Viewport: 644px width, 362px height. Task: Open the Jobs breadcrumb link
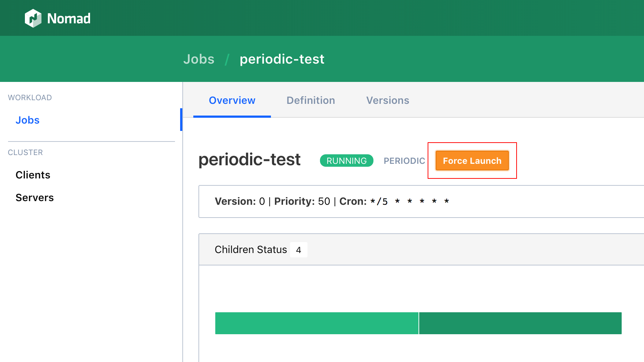click(x=199, y=59)
